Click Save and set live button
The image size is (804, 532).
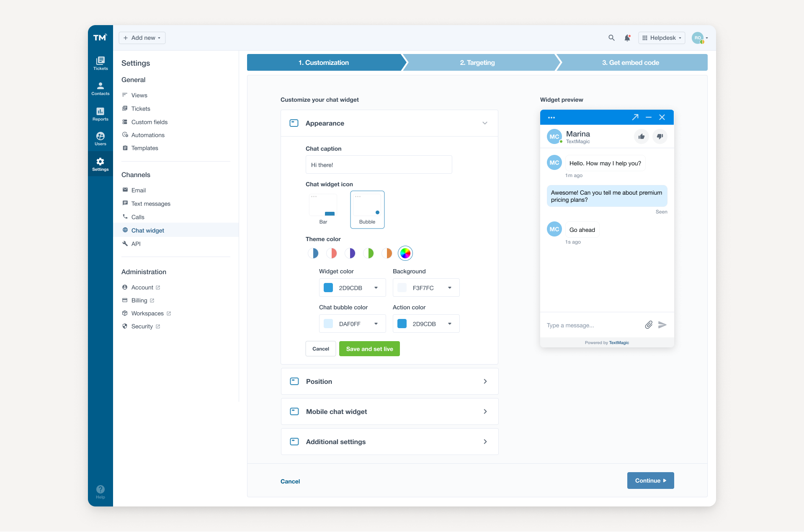(369, 349)
